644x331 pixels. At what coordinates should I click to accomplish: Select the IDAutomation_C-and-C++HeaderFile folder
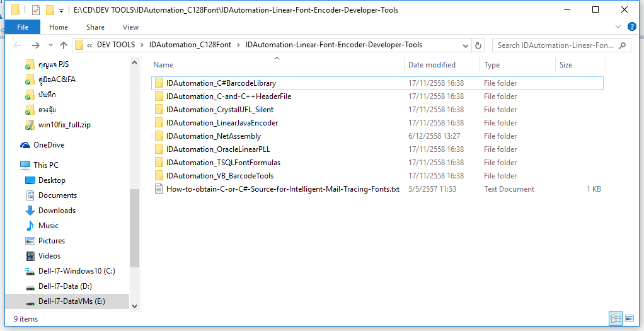point(377,96)
